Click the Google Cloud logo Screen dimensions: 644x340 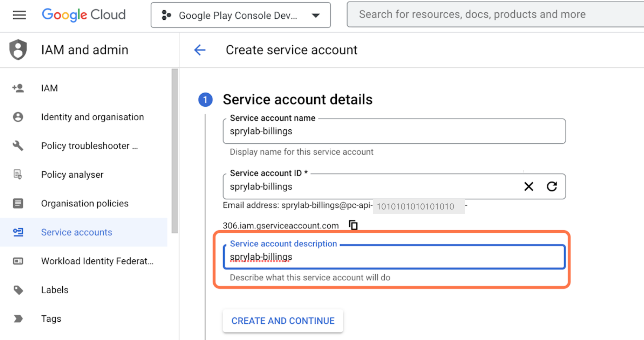[x=84, y=15]
